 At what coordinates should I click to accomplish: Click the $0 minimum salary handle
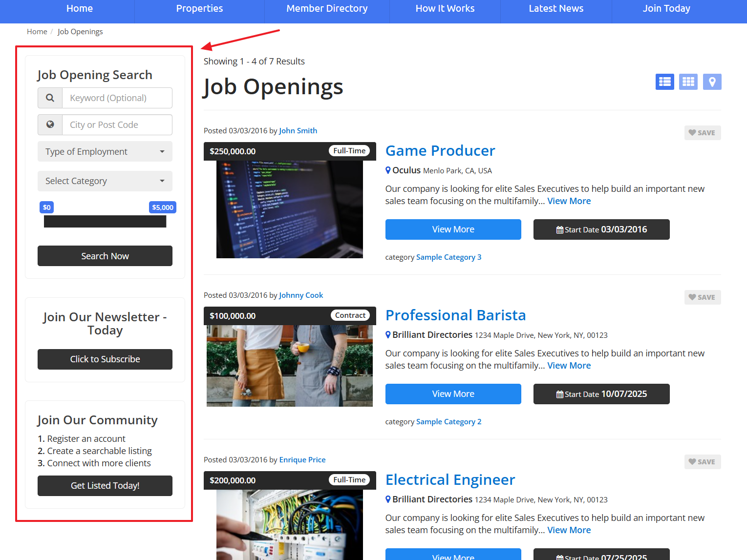click(x=46, y=207)
